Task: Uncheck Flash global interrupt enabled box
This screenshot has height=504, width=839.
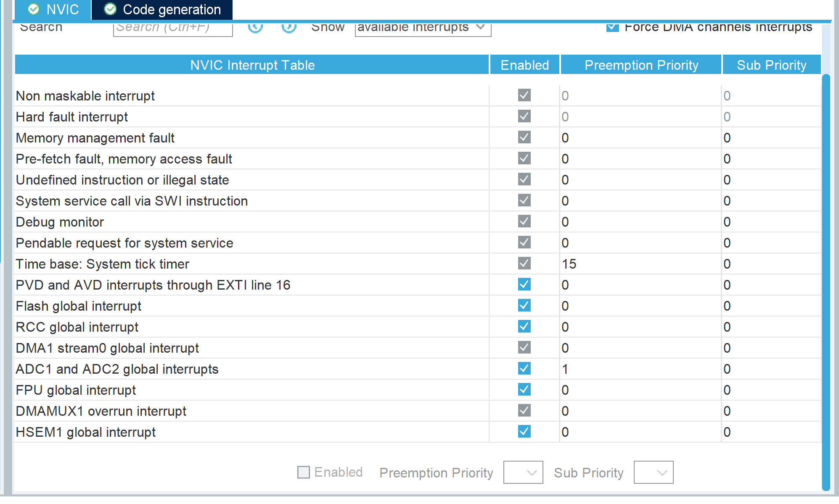Action: pyautogui.click(x=524, y=306)
